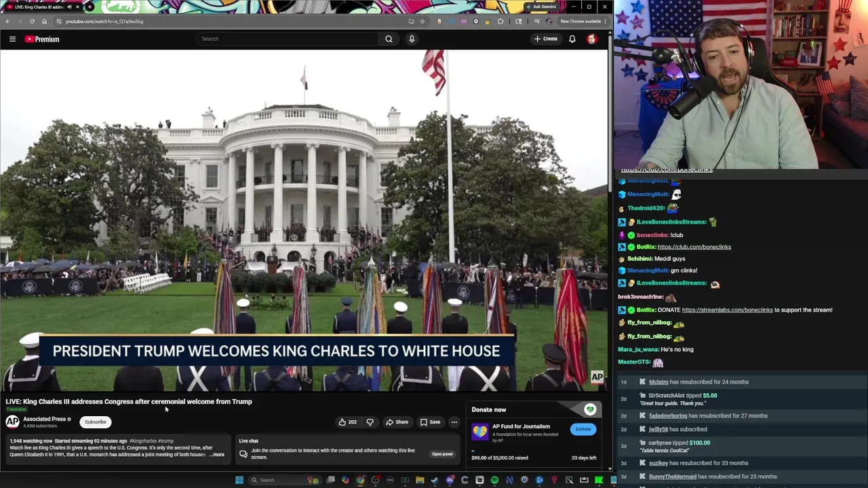
Task: Click chat user brok3nmach1ne
Action: tap(640, 297)
